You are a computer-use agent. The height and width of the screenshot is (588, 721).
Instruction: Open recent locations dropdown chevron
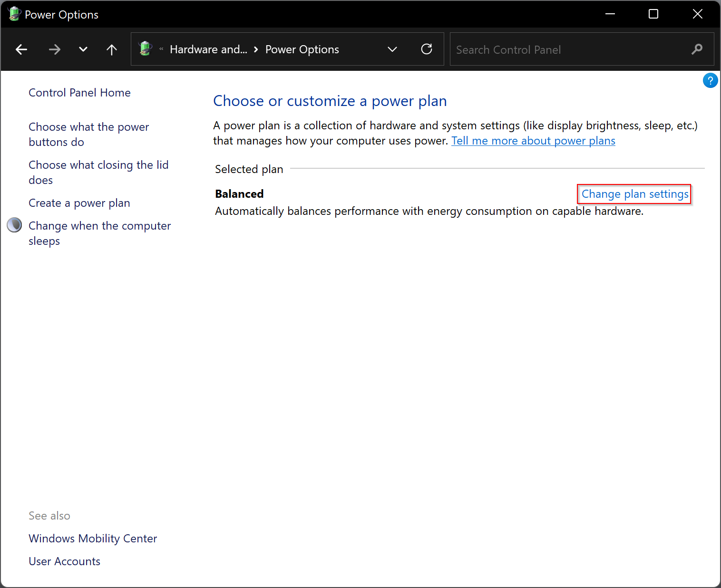pyautogui.click(x=83, y=49)
